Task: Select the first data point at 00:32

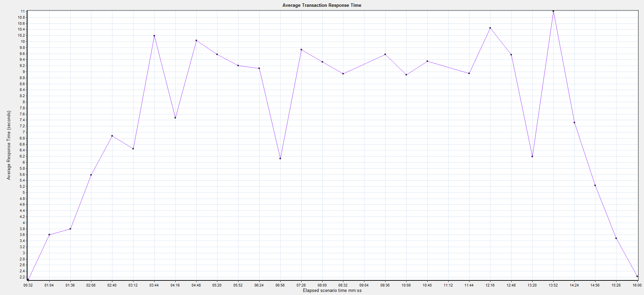Action: point(28,280)
